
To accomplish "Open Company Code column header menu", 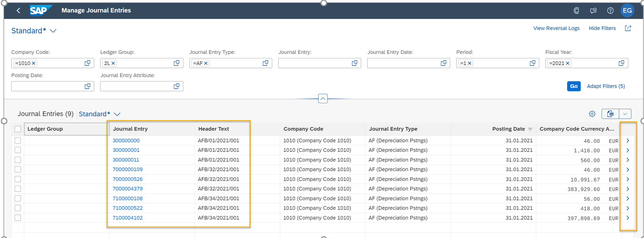I will click(x=323, y=129).
